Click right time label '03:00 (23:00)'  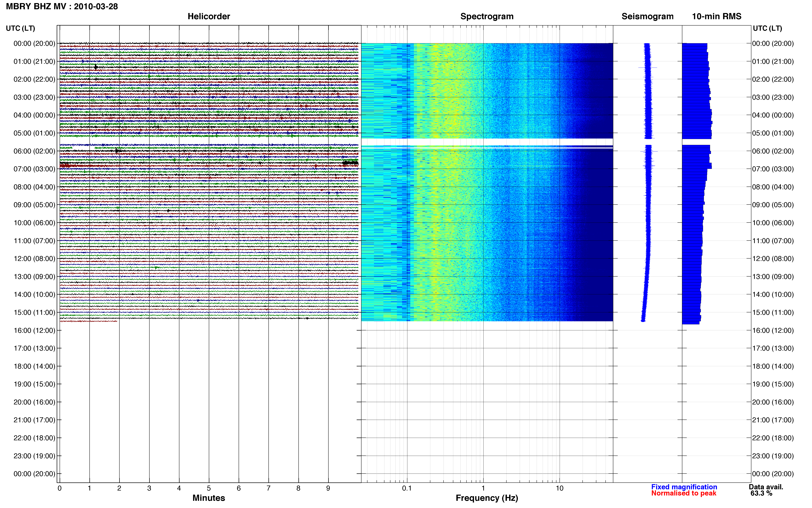[x=773, y=97]
